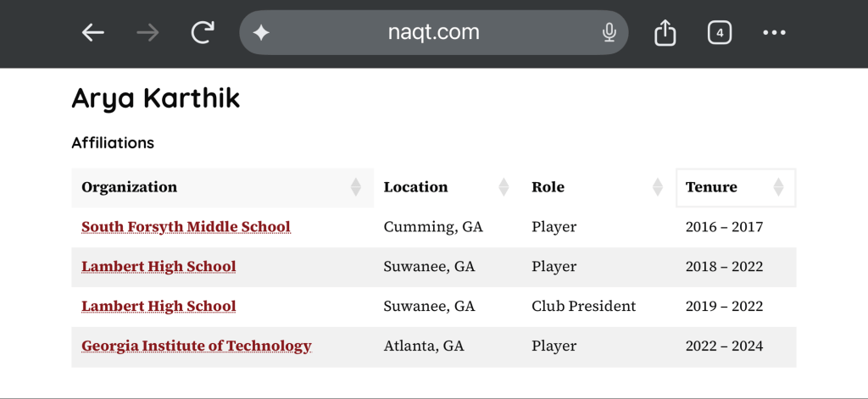Screen dimensions: 868x399
Task: Tap the microphone voice search icon
Action: 609,33
